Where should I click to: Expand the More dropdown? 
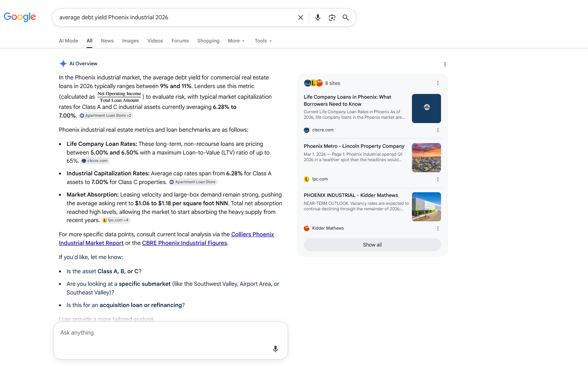tap(236, 40)
